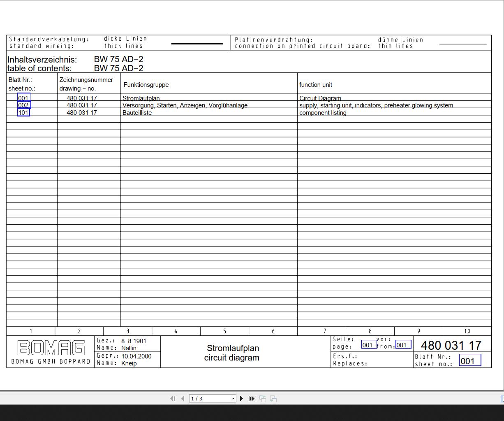
Task: Click the next view icon
Action: click(x=273, y=398)
